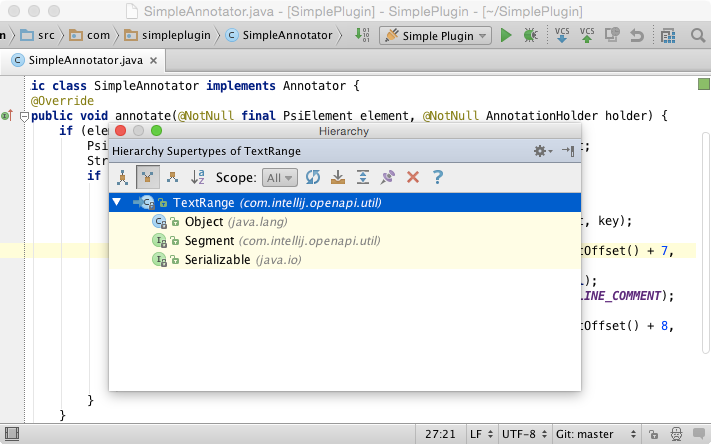Open Simple Plugin run configuration dropdown
The image size is (711, 444).
click(x=435, y=35)
